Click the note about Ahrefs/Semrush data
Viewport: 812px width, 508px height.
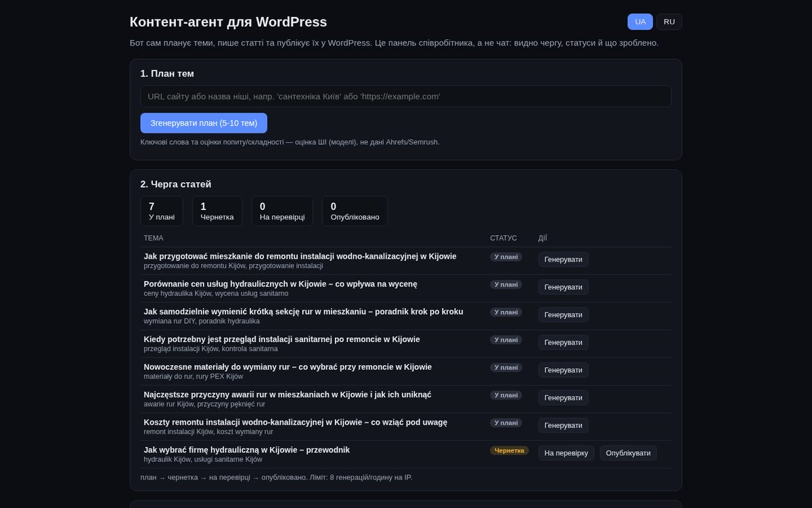click(290, 142)
